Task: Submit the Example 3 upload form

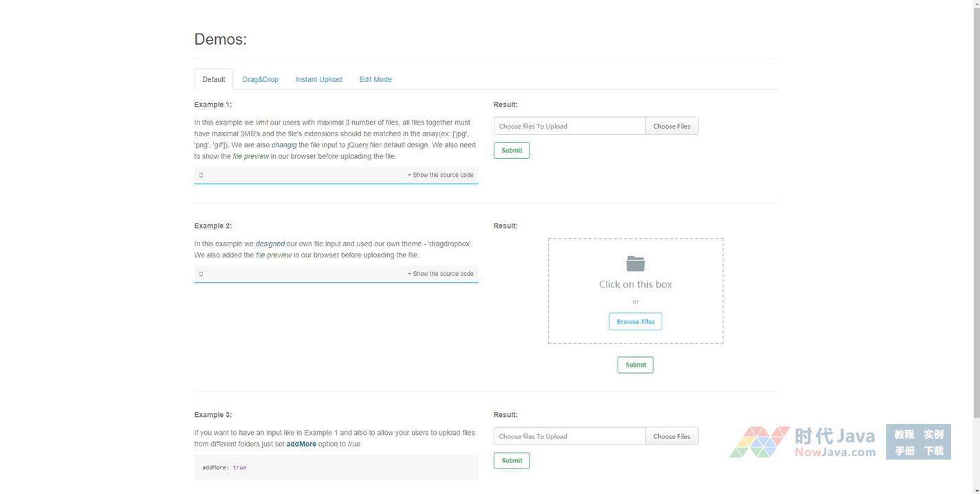Action: 511,460
